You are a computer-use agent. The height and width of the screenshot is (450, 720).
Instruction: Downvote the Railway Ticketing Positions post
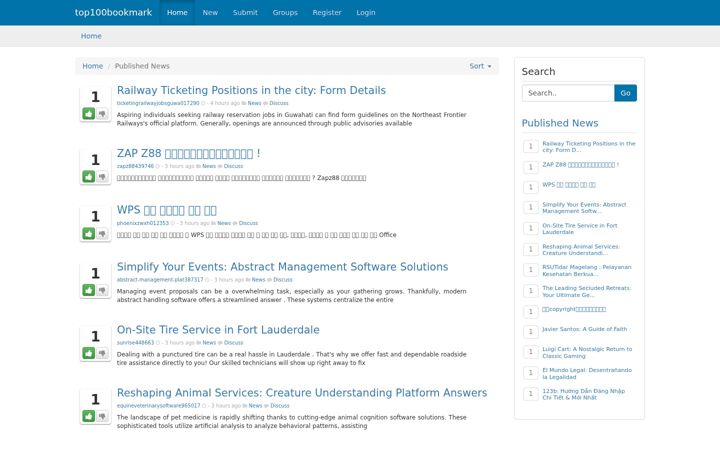point(102,114)
